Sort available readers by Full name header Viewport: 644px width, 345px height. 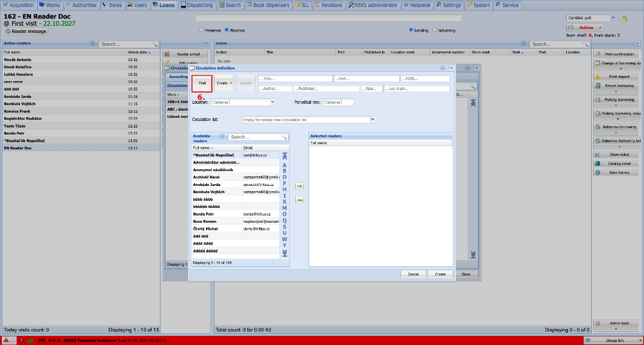216,147
